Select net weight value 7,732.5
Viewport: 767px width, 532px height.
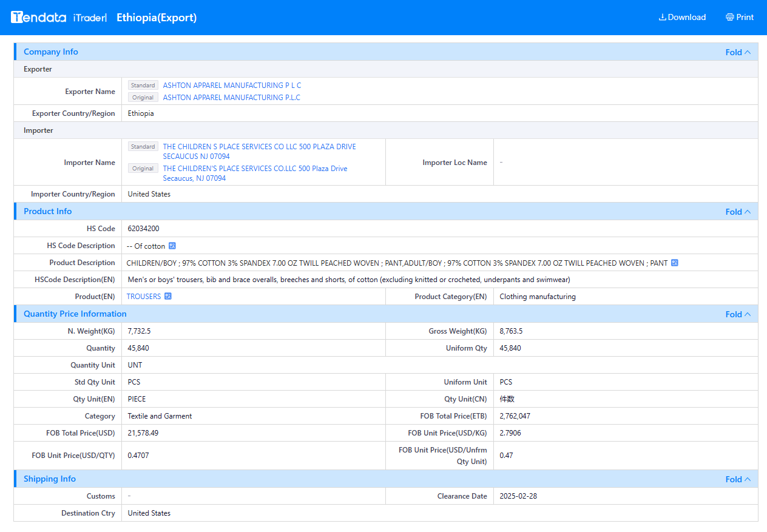[x=139, y=331]
